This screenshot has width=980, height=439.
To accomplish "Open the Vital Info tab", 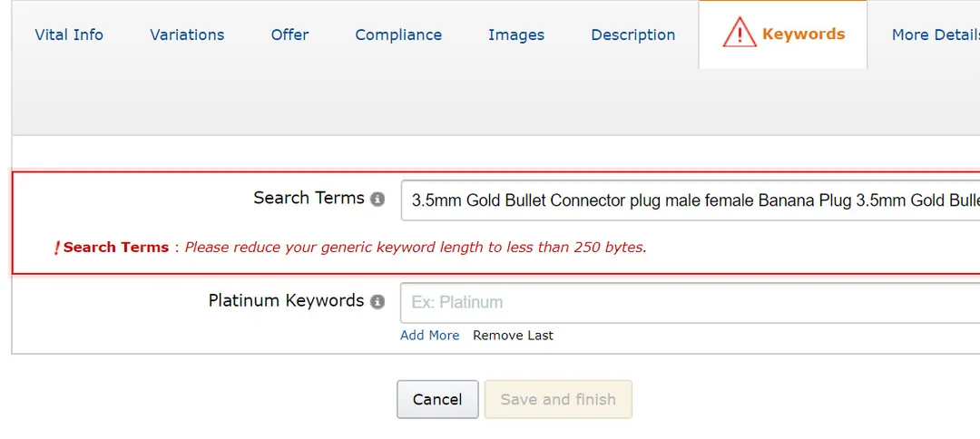I will coord(69,34).
